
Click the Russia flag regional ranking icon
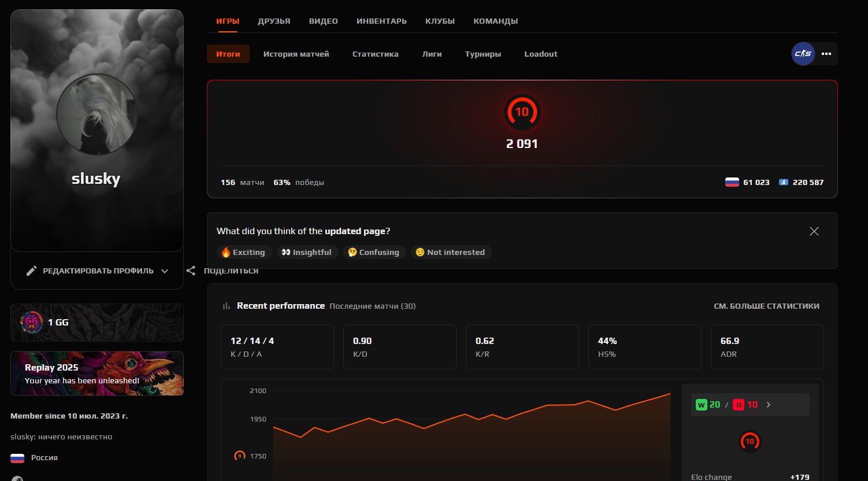tap(732, 182)
